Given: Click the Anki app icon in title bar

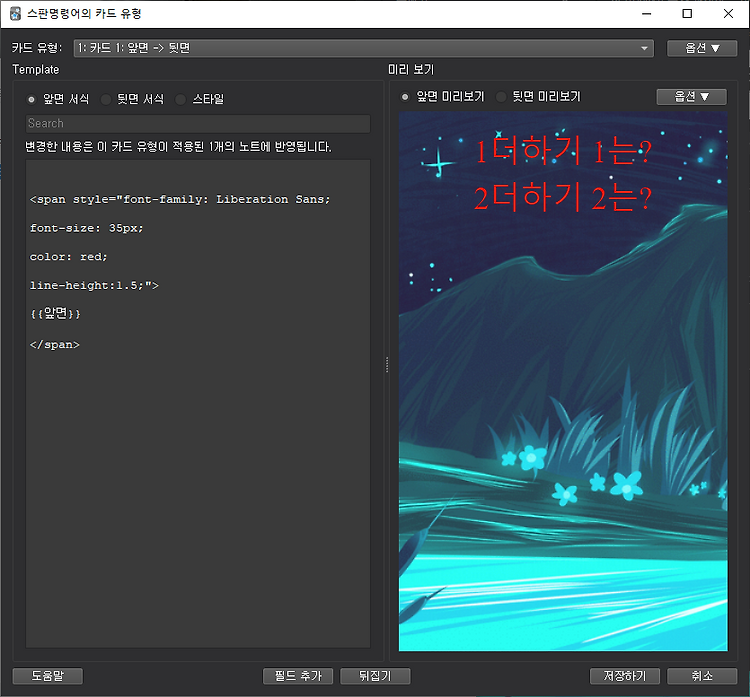Looking at the screenshot, I should coord(15,13).
